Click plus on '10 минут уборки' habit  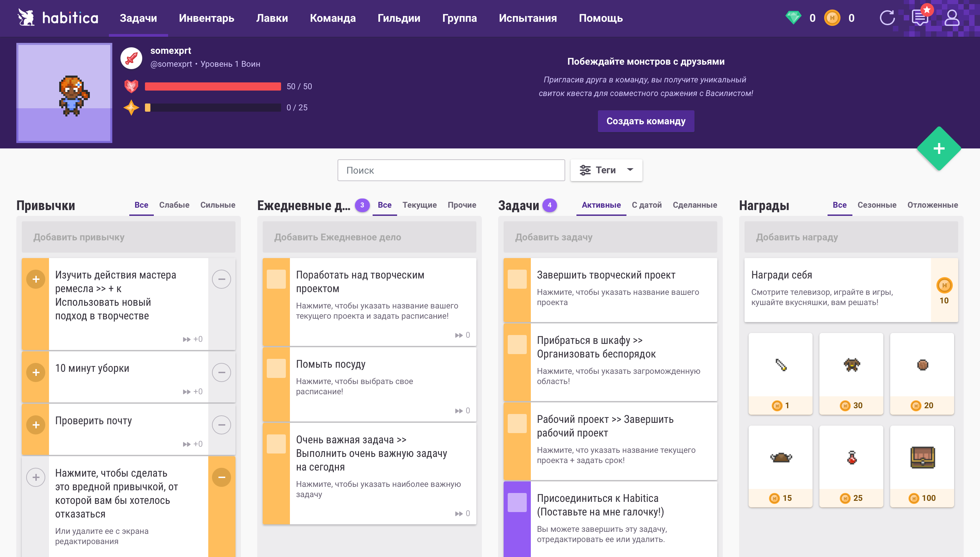pos(36,372)
